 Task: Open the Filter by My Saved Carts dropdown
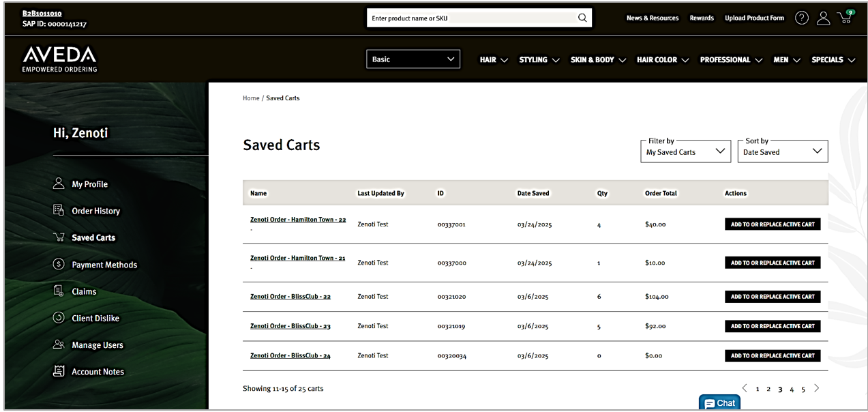pyautogui.click(x=686, y=151)
